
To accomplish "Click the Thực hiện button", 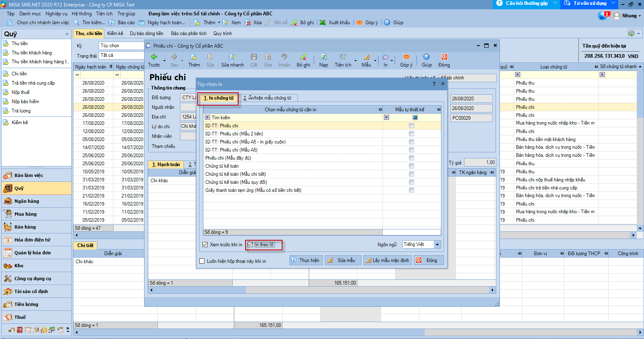I will click(305, 260).
